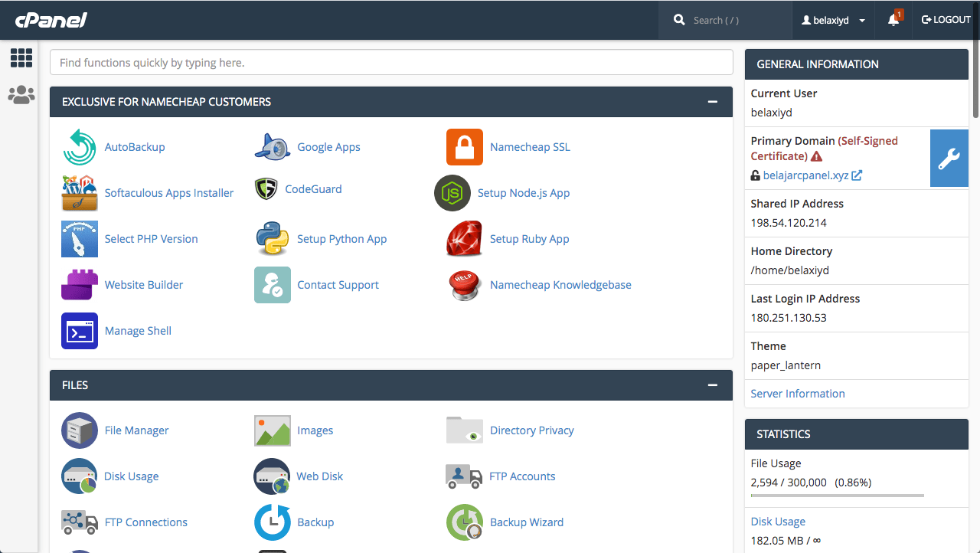
Task: Click the File Usage progress bar
Action: [x=836, y=494]
